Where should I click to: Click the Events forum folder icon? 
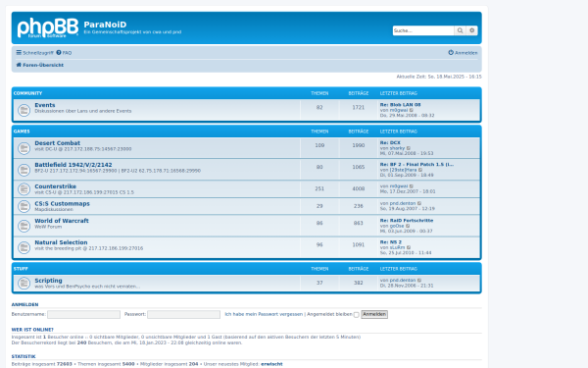pos(24,110)
